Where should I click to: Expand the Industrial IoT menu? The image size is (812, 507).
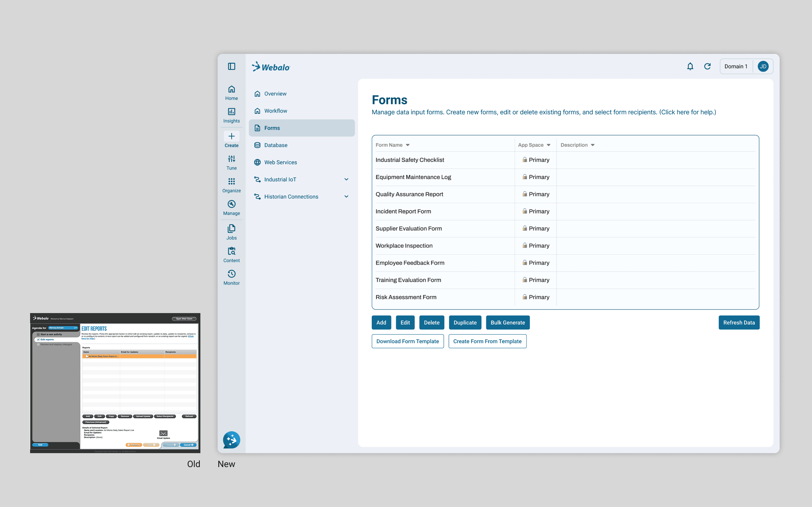pyautogui.click(x=346, y=179)
